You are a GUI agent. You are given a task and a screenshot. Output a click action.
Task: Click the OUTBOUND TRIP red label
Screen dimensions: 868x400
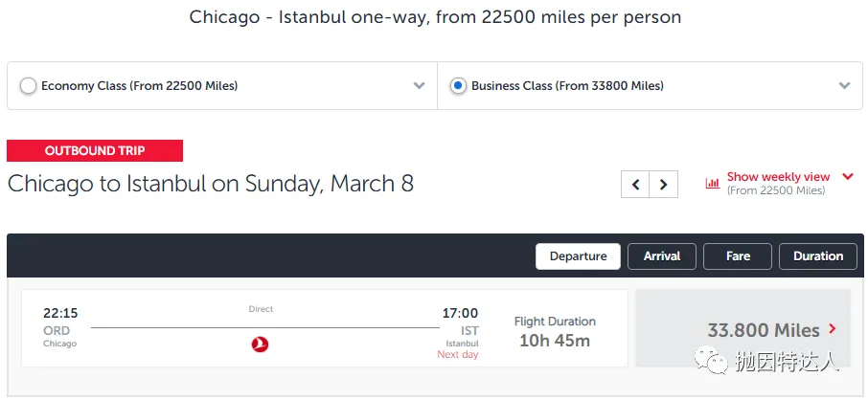pos(95,150)
